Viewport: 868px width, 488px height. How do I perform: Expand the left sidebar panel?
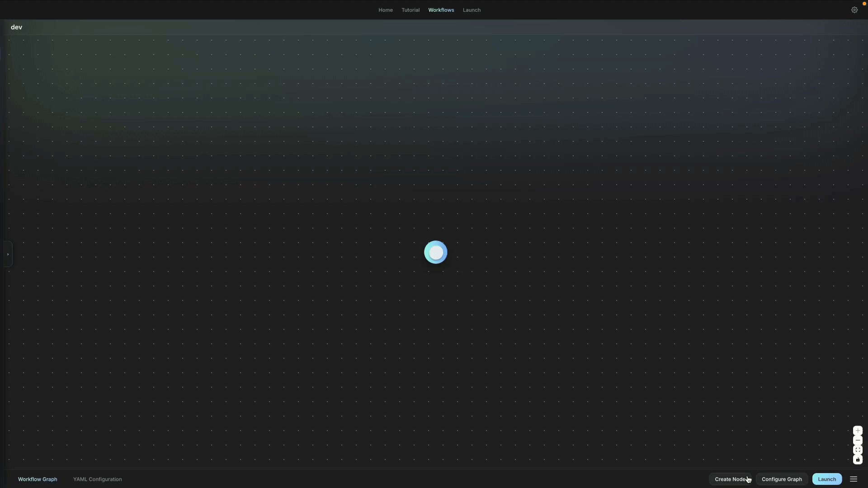8,254
